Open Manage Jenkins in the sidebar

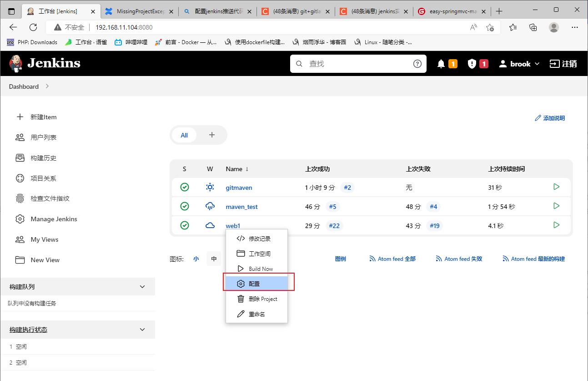click(46, 219)
